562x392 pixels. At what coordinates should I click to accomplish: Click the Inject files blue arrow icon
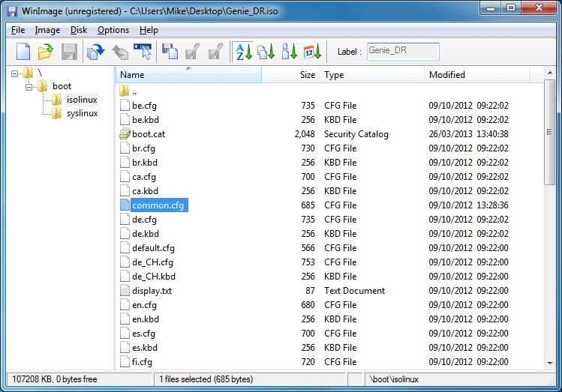pos(96,52)
